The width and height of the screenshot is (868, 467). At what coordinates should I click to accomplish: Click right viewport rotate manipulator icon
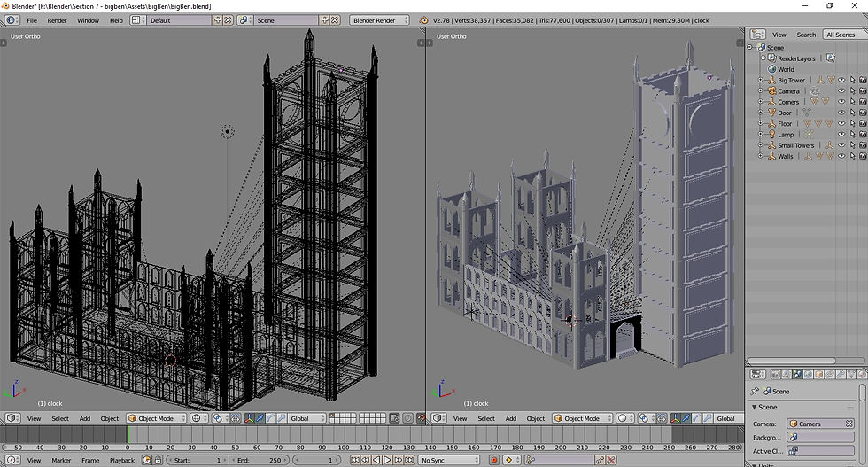point(696,418)
